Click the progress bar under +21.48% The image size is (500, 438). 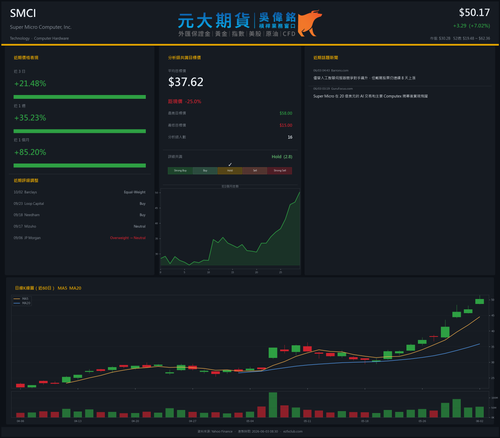click(80, 97)
